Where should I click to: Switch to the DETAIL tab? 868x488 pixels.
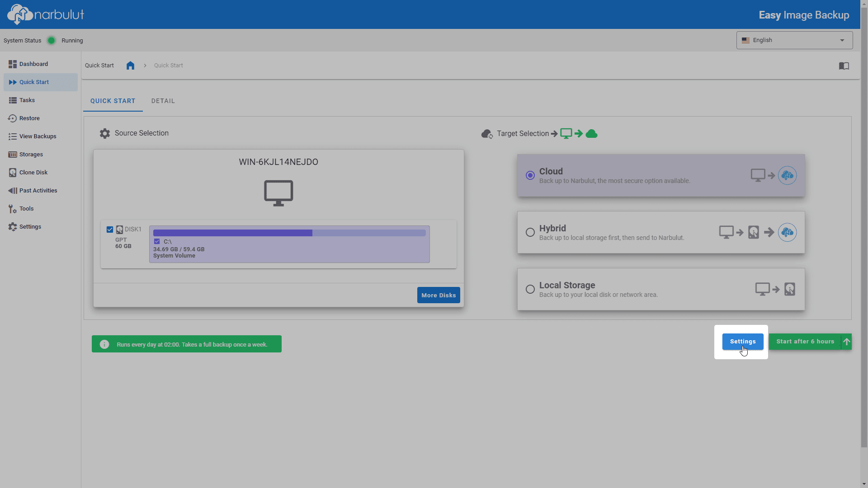[163, 101]
